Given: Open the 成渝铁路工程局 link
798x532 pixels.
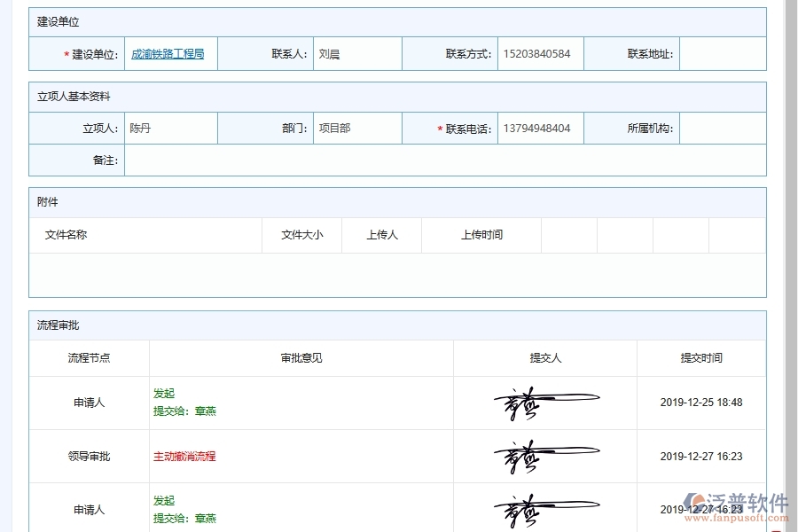Looking at the screenshot, I should [168, 54].
